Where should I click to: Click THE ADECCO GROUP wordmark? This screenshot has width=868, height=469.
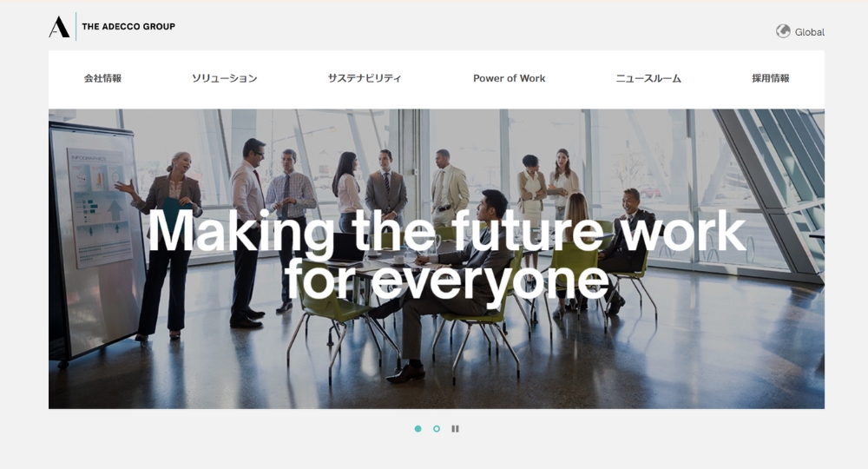[128, 27]
